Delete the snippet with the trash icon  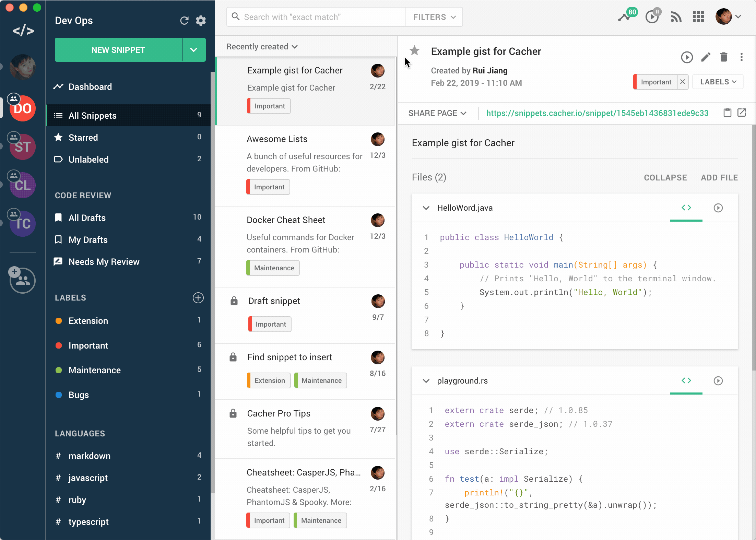tap(724, 57)
